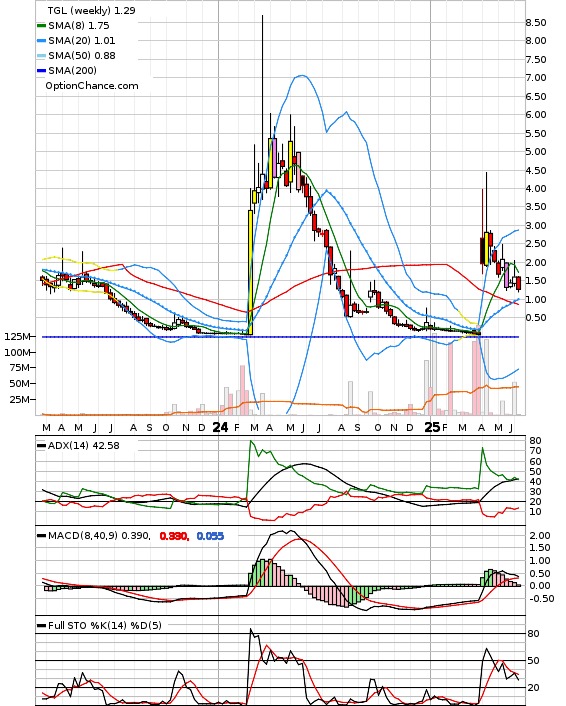The width and height of the screenshot is (566, 706).
Task: Click the red MACD signal value 0.330
Action: tap(174, 536)
